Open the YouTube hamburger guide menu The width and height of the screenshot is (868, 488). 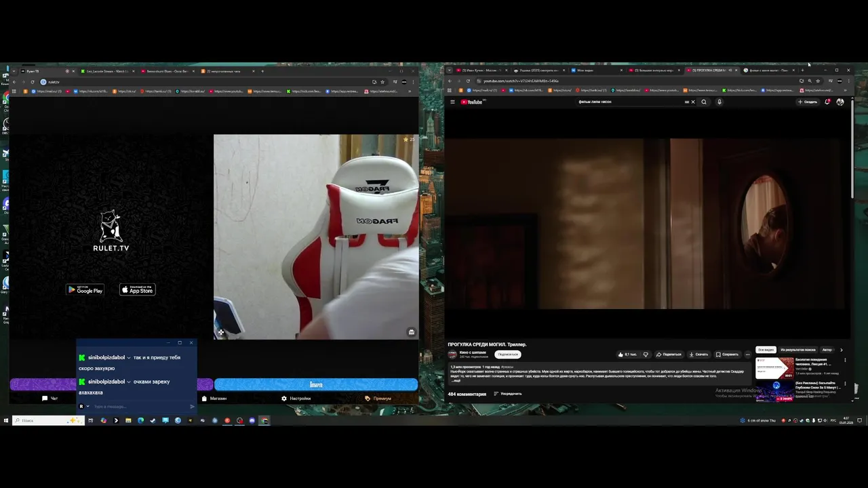point(452,102)
